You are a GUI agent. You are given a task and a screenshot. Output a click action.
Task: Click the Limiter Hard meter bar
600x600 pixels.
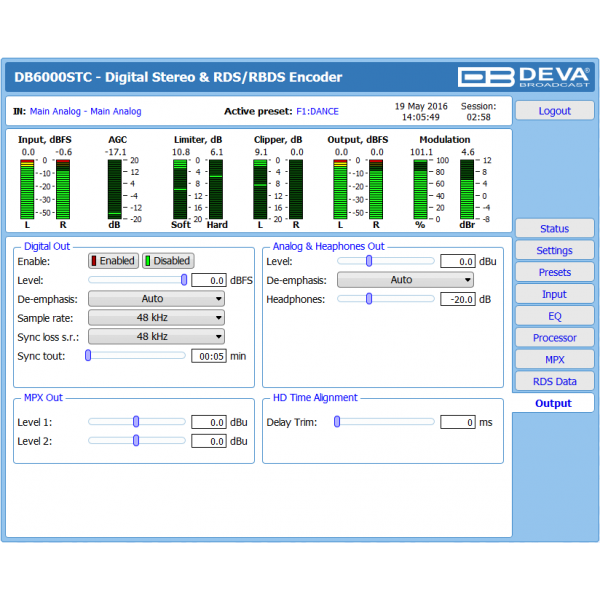(x=216, y=189)
